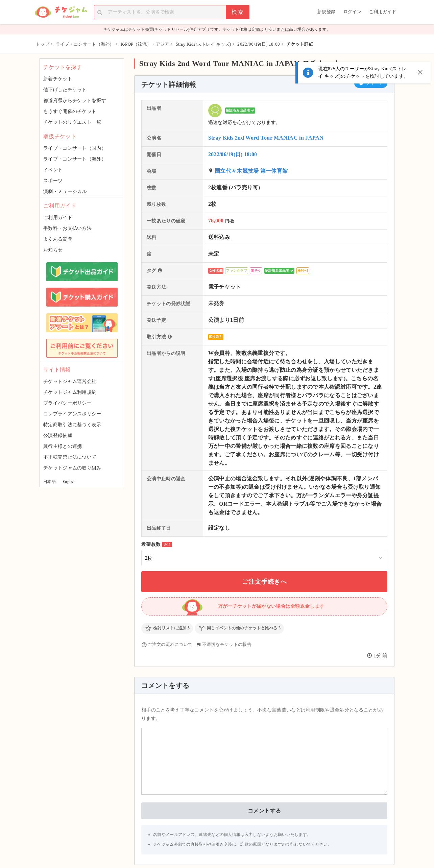Image resolution: width=434 pixels, height=868 pixels.
Task: Switch language to English
Action: point(69,482)
